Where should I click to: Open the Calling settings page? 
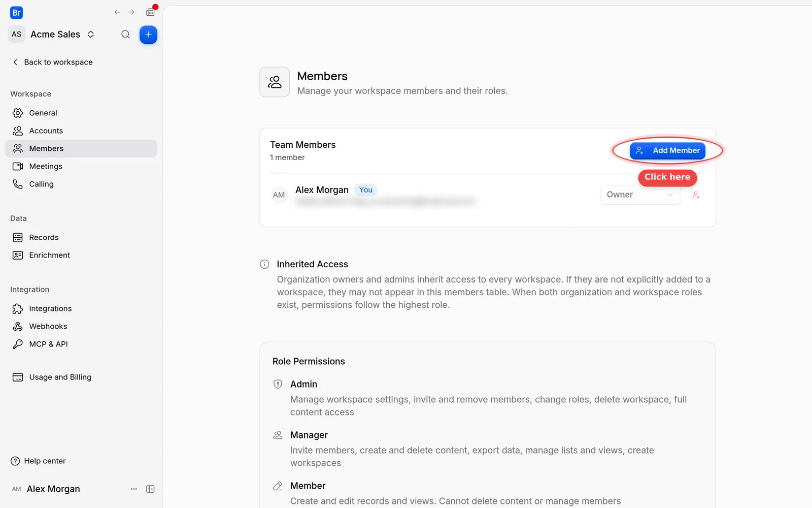[81, 184]
